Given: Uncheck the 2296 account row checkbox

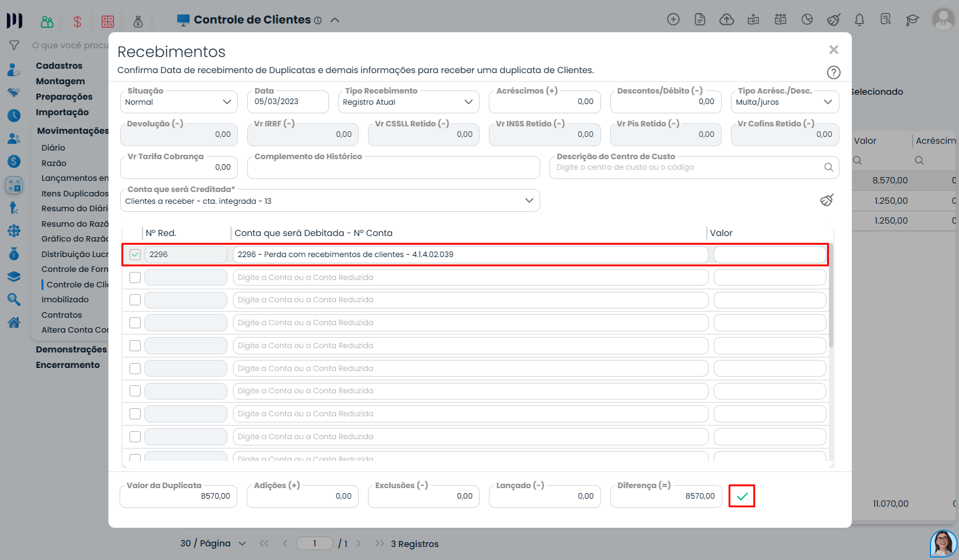Looking at the screenshot, I should (x=135, y=255).
